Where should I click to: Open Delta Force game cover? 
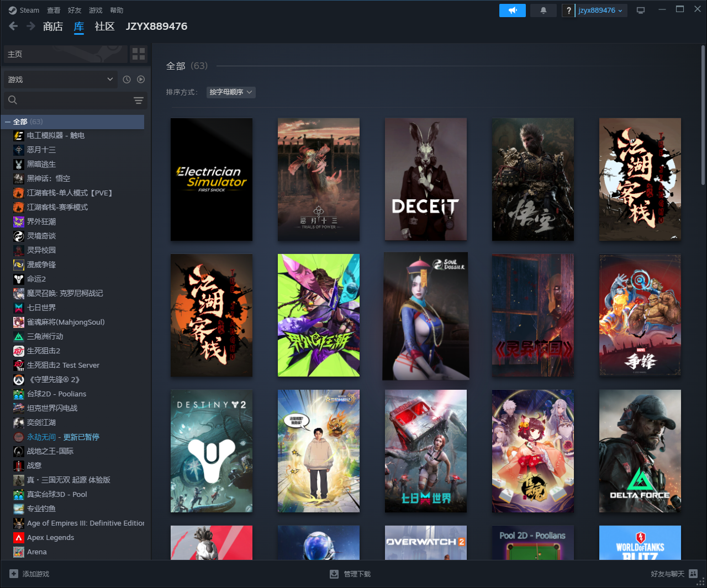(640, 451)
